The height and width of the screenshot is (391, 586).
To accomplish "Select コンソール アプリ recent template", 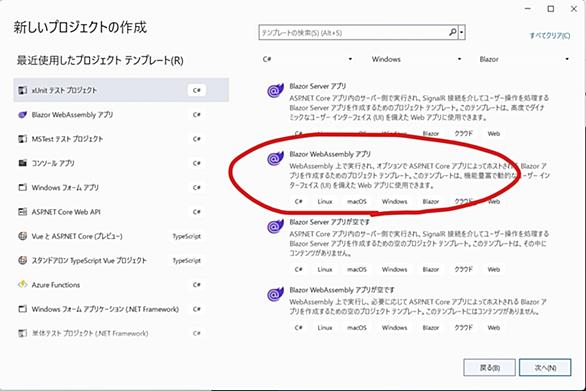I will click(121, 163).
